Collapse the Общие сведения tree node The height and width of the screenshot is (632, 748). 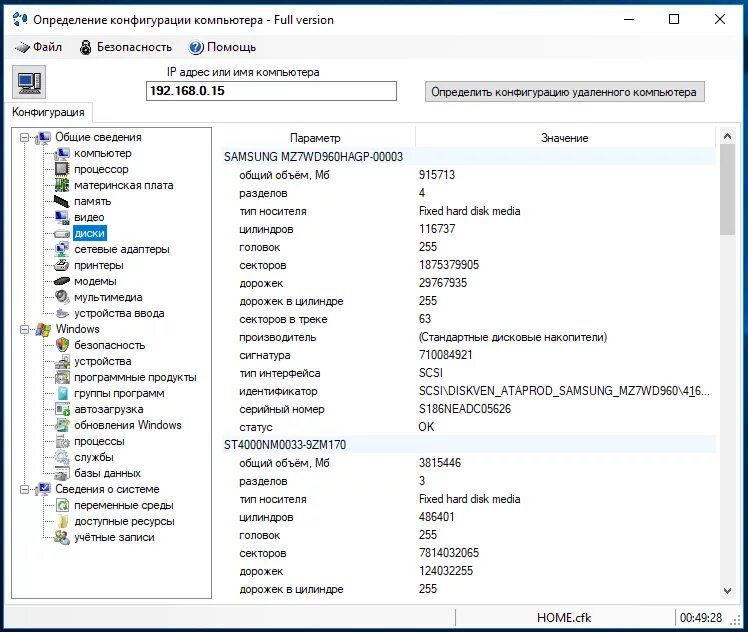tap(24, 138)
